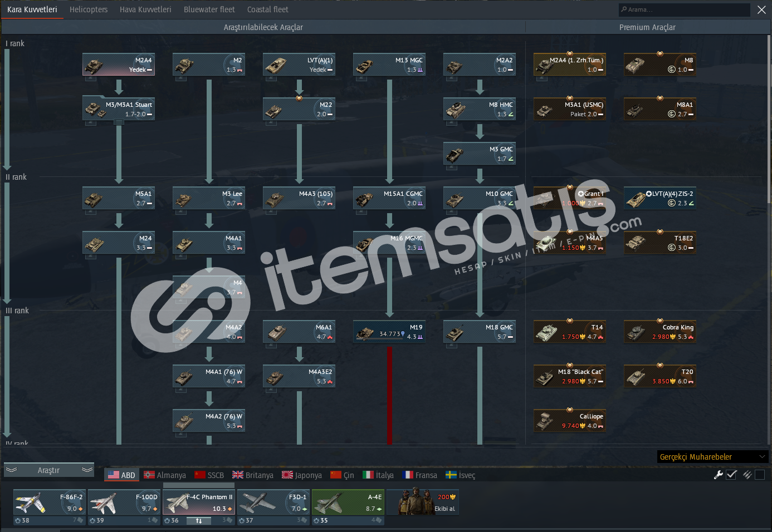Select the M24 tank card
This screenshot has height=532, width=772.
119,243
